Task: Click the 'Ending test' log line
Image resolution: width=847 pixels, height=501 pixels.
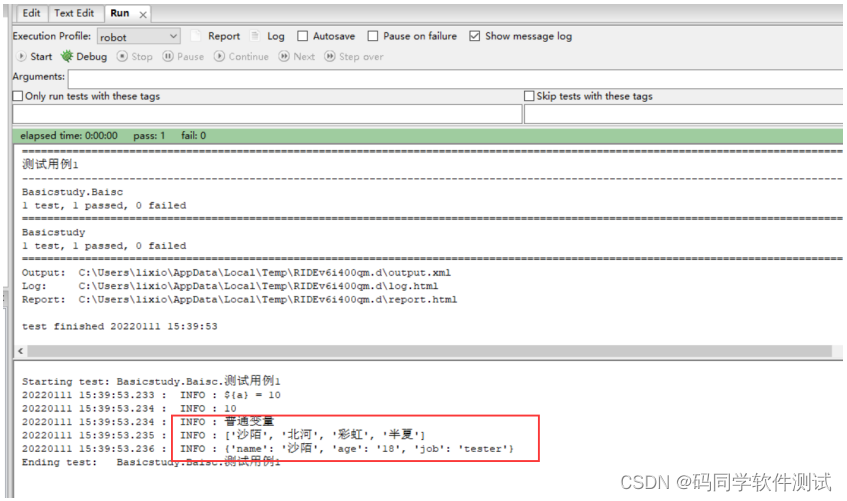Action: click(x=151, y=462)
